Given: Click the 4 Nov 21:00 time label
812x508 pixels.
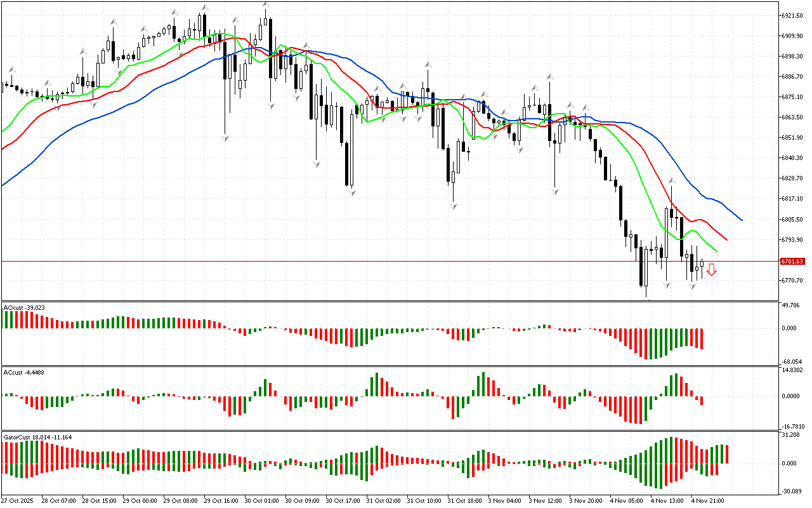Looking at the screenshot, I should 707,501.
